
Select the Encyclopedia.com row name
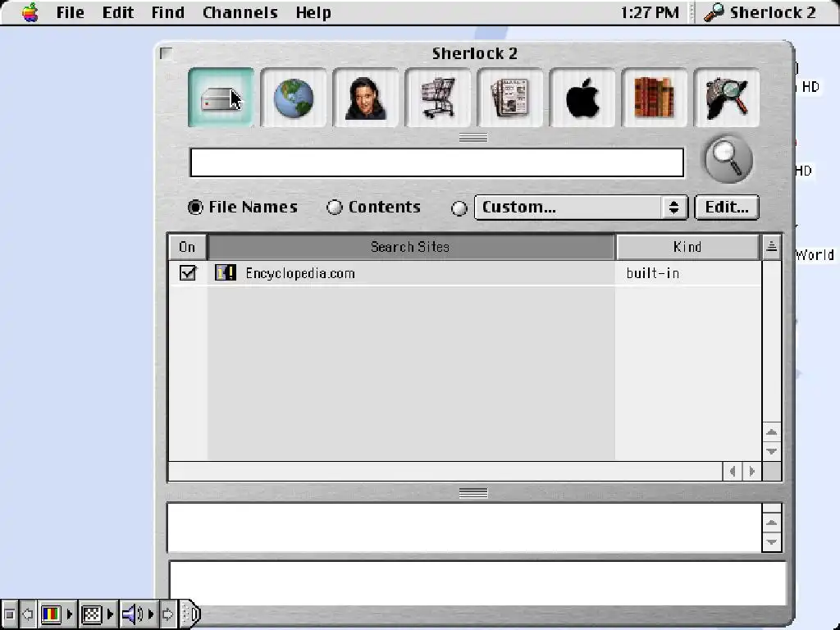[300, 273]
